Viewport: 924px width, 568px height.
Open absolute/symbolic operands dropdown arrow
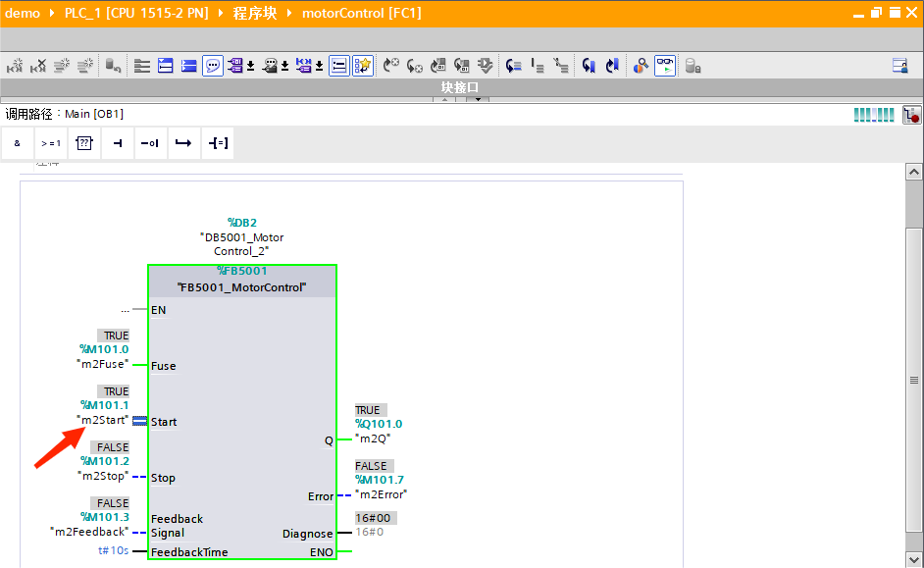pos(251,67)
